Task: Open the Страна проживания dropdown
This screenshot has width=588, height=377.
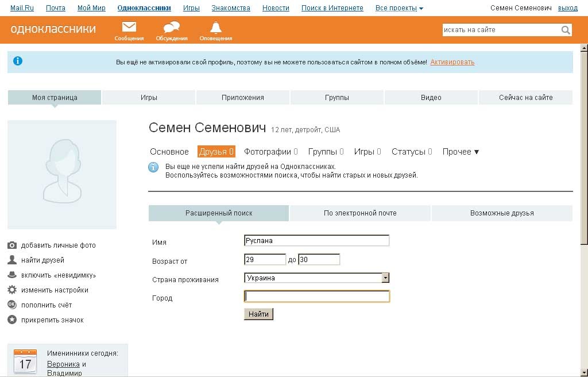Action: coord(316,278)
